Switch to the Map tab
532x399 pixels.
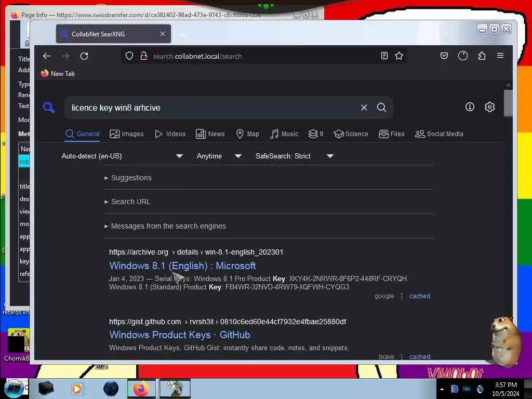(x=247, y=134)
